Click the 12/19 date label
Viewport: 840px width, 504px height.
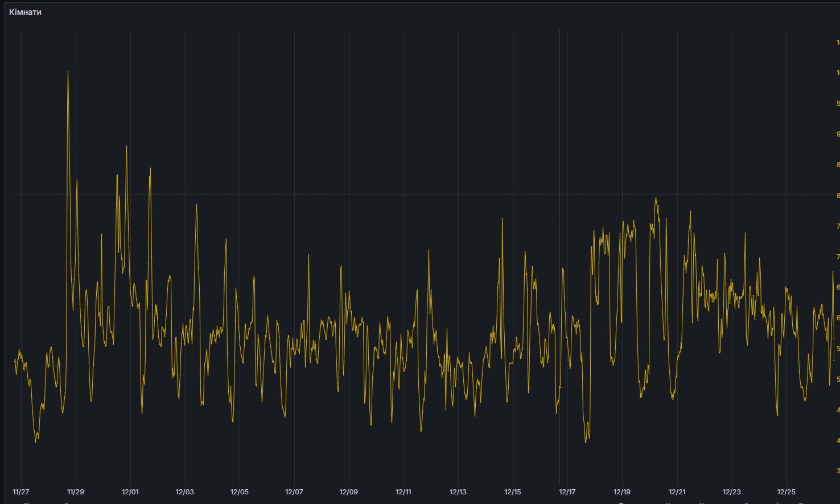pos(622,492)
